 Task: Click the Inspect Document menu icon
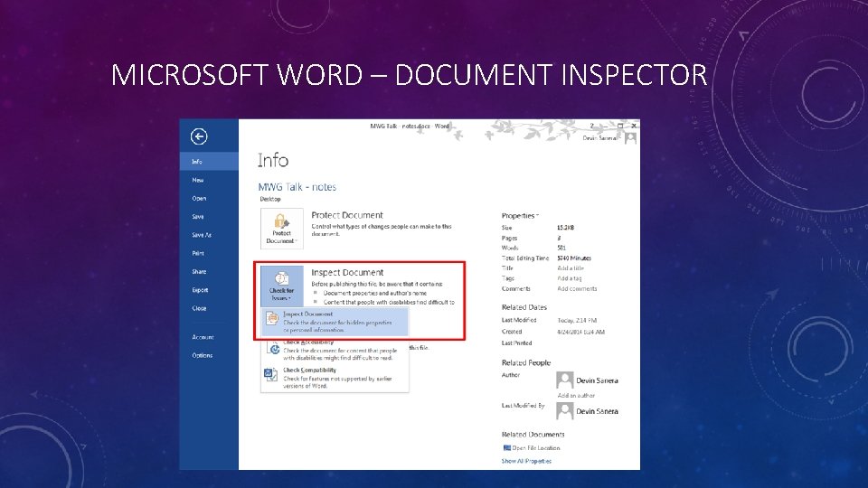[x=272, y=319]
